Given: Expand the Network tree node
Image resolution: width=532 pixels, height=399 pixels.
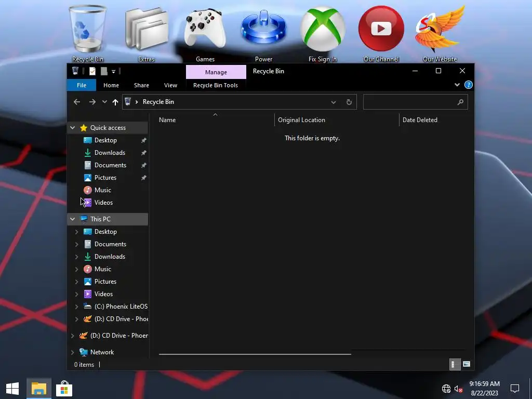Looking at the screenshot, I should [73, 352].
